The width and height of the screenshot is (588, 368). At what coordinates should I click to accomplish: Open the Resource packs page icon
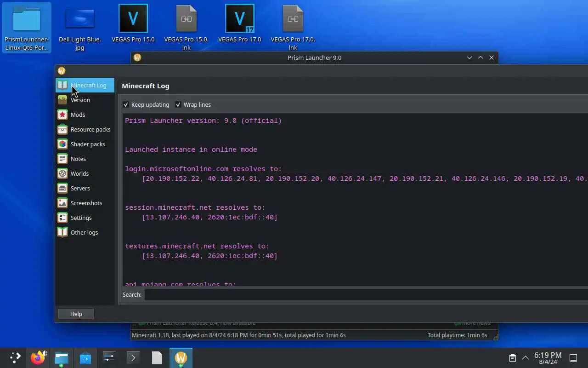point(62,129)
